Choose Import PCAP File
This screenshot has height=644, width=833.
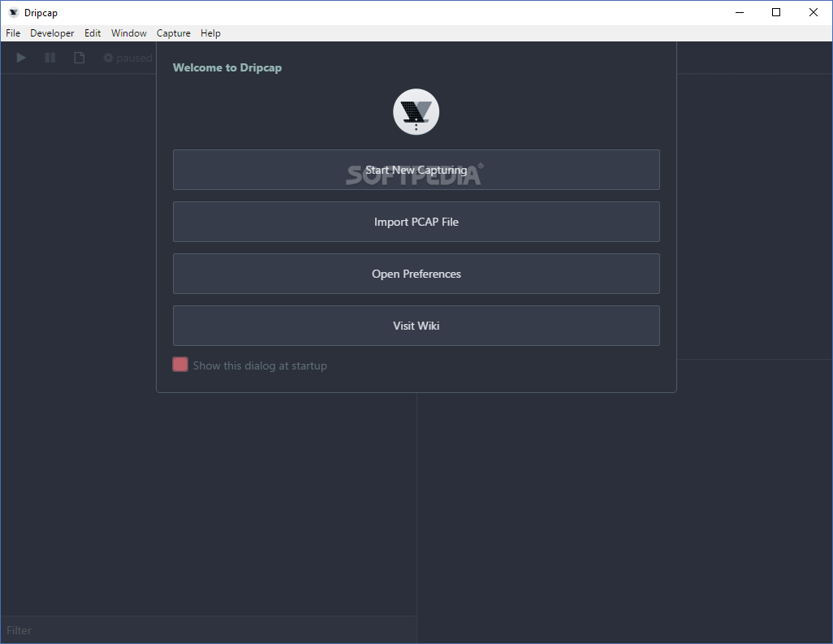[416, 222]
